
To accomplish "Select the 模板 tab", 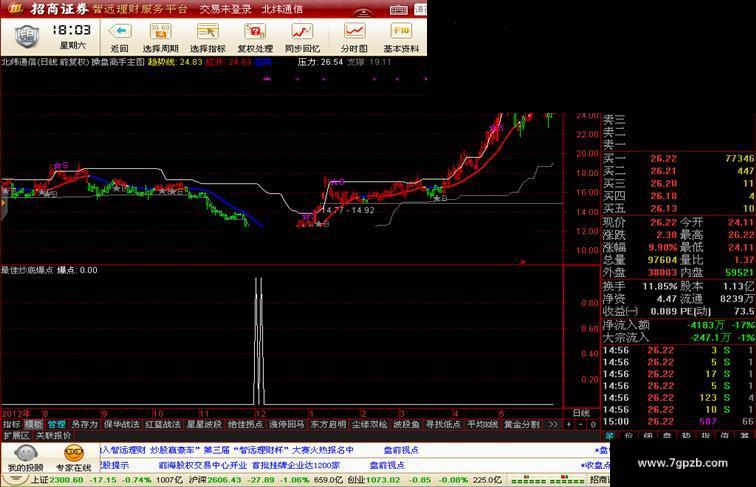I will click(34, 424).
